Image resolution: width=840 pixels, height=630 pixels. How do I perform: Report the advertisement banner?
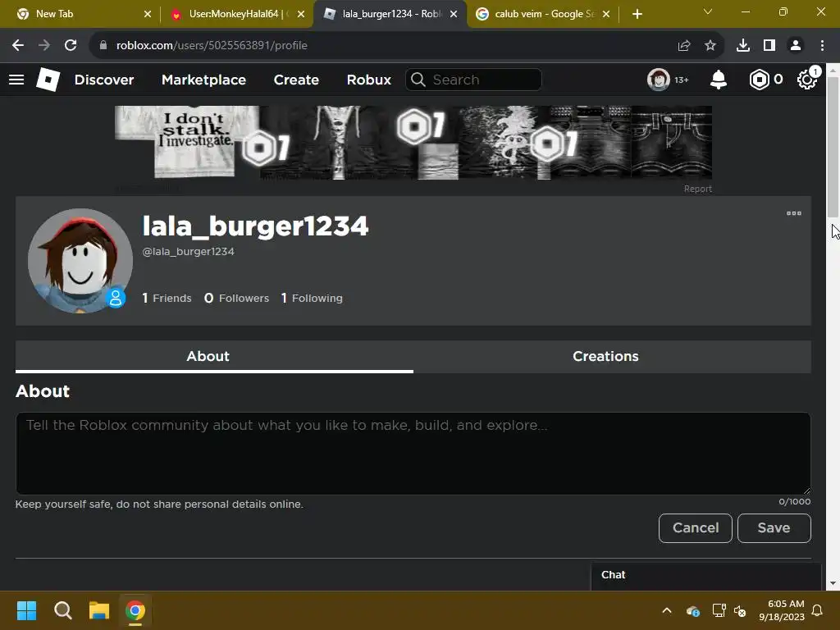[697, 189]
